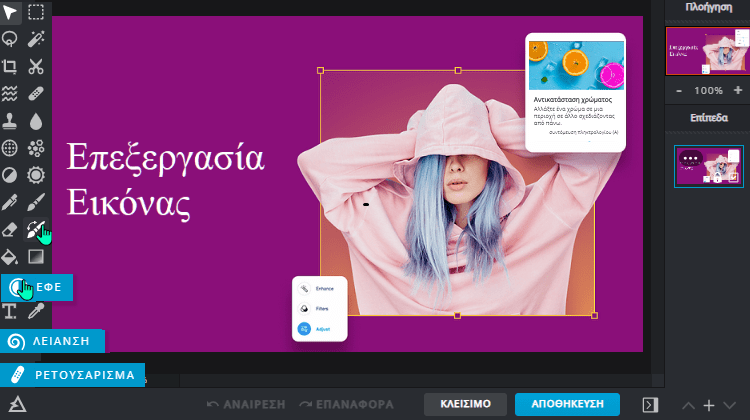
Task: Open the ΡΕΤΟΥΣΑΡΙΣΜΑ (Retouch) tool
Action: pos(72,375)
